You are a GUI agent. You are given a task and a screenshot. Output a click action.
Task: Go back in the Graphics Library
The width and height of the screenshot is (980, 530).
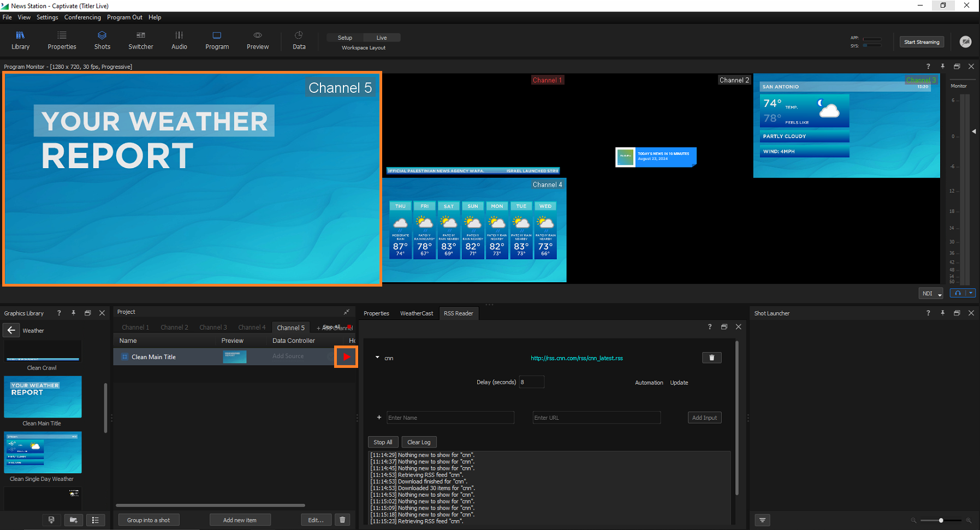coord(11,330)
